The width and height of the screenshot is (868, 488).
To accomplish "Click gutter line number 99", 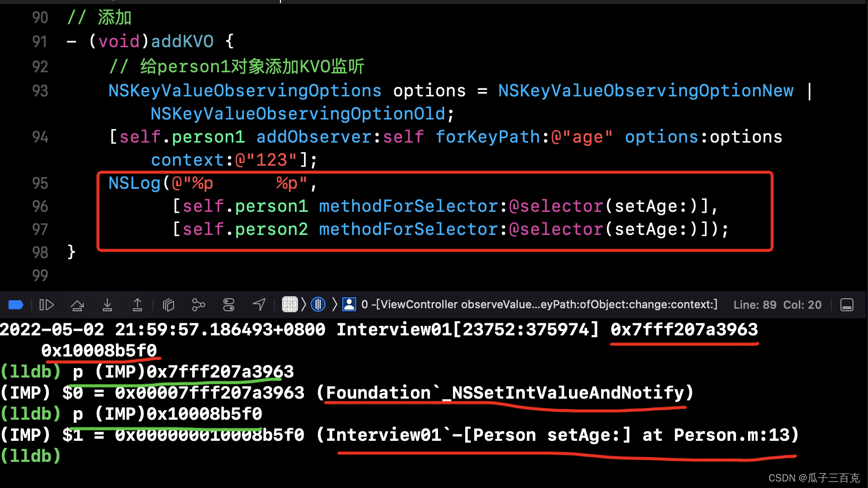I will [40, 275].
